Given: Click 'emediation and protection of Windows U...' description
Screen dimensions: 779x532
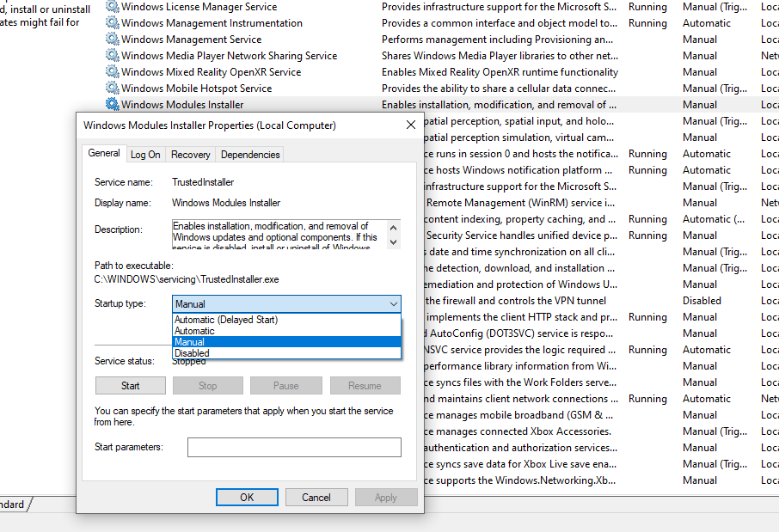Looking at the screenshot, I should (x=521, y=284).
